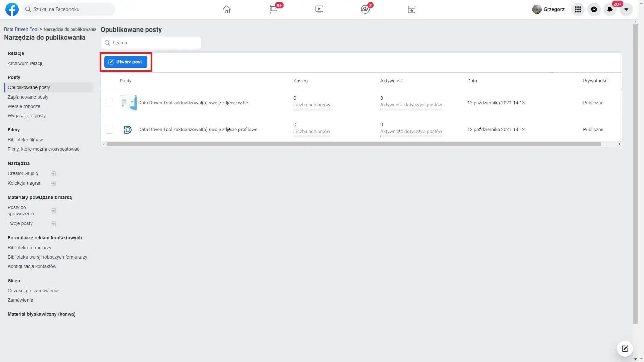Viewport: 644px width, 362px height.
Task: Open Twoje posty link
Action: pos(20,223)
